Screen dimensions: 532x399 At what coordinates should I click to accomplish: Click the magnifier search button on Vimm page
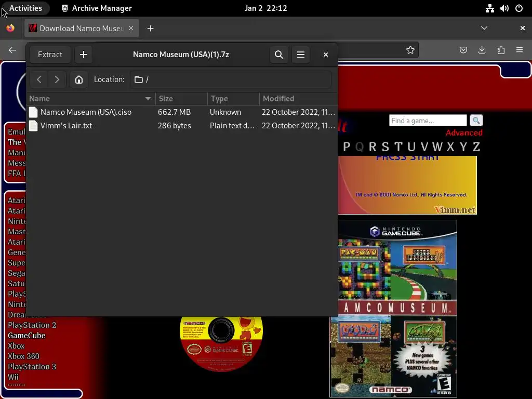pyautogui.click(x=476, y=121)
